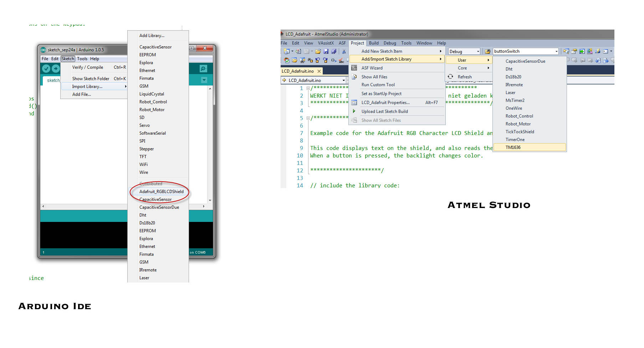Click the Verify checkmark button in Arduino IDE
The height and width of the screenshot is (348, 644).
[x=46, y=68]
